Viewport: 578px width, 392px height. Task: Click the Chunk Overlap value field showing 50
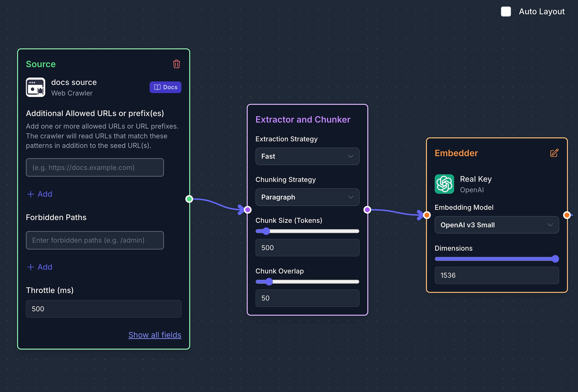pyautogui.click(x=307, y=298)
